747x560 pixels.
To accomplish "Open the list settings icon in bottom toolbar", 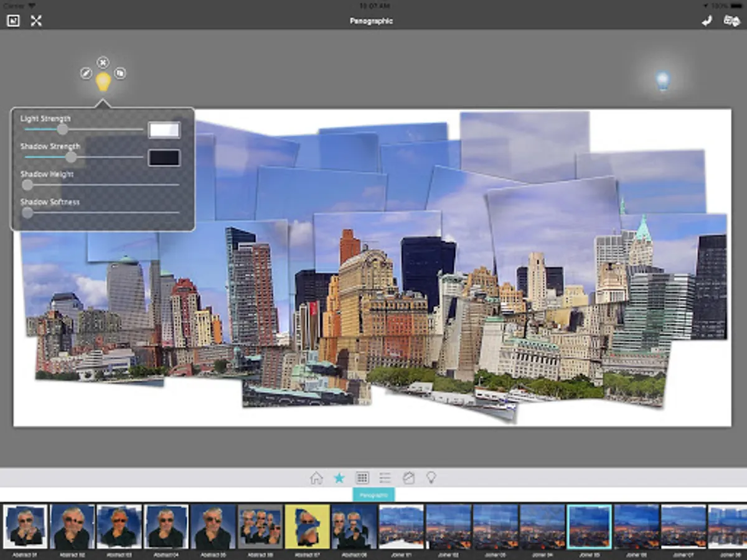I will coord(385,478).
